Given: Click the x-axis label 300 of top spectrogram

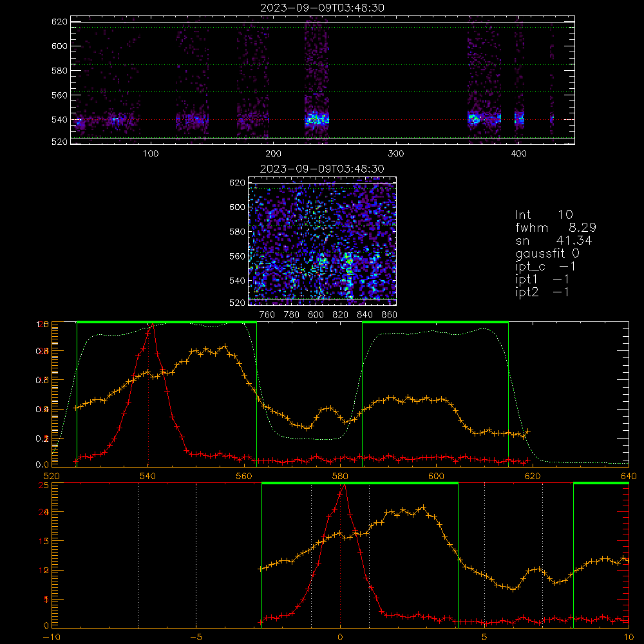Looking at the screenshot, I should tap(396, 154).
